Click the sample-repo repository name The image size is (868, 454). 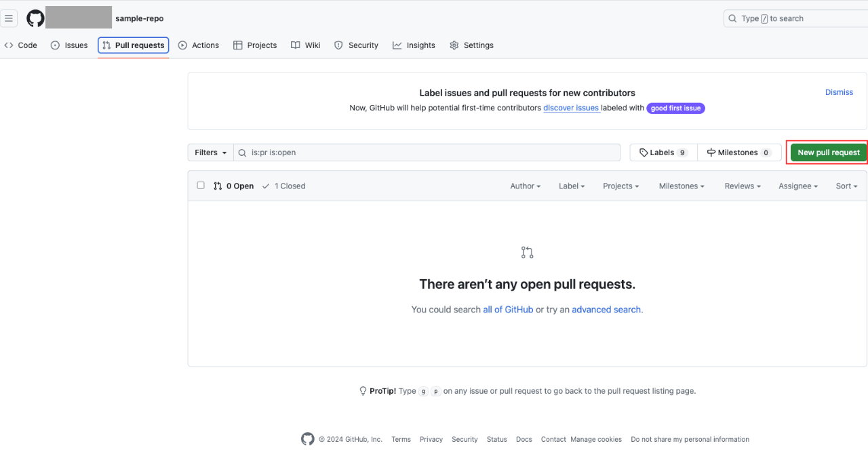coord(140,18)
